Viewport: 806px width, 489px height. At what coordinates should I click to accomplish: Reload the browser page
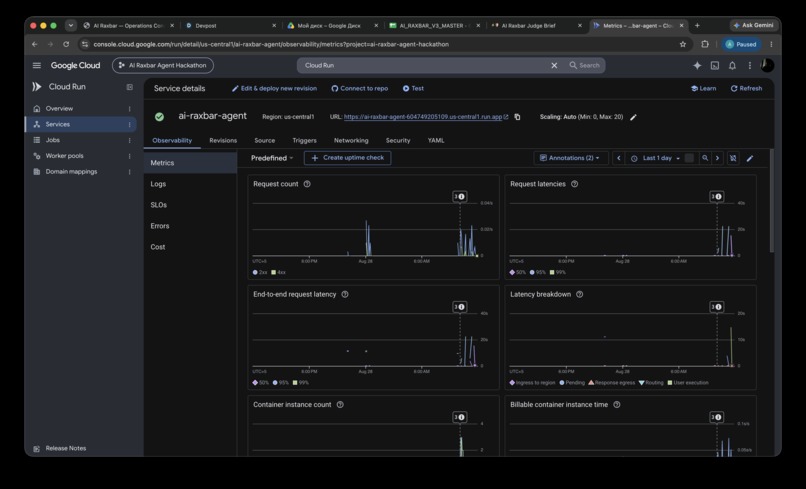tap(66, 44)
